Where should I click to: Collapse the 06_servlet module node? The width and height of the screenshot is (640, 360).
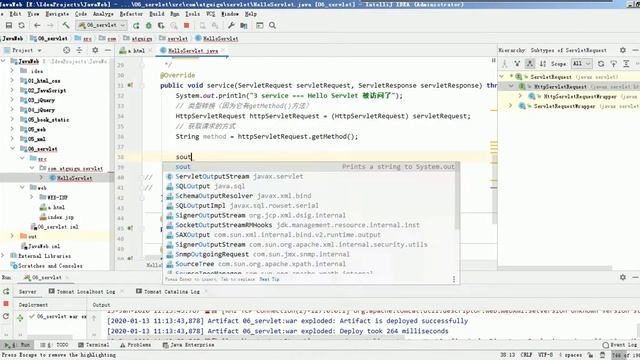[12, 149]
